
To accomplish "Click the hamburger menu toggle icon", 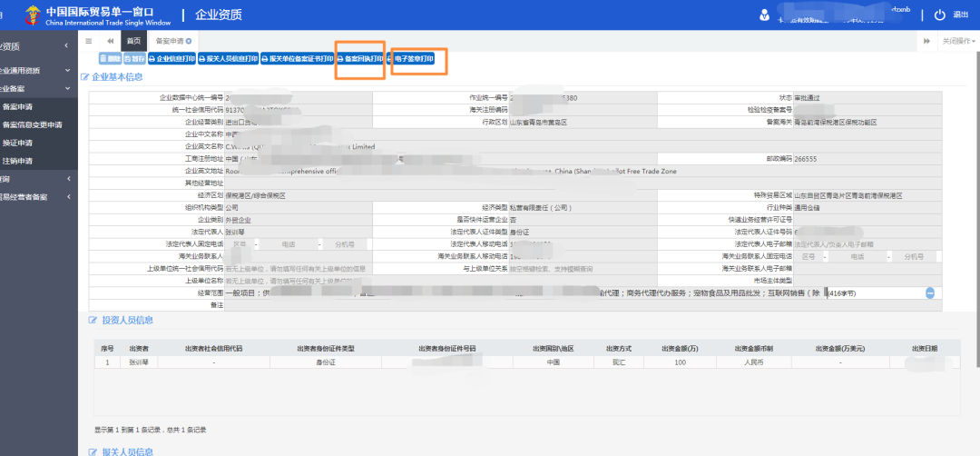I will coord(88,41).
